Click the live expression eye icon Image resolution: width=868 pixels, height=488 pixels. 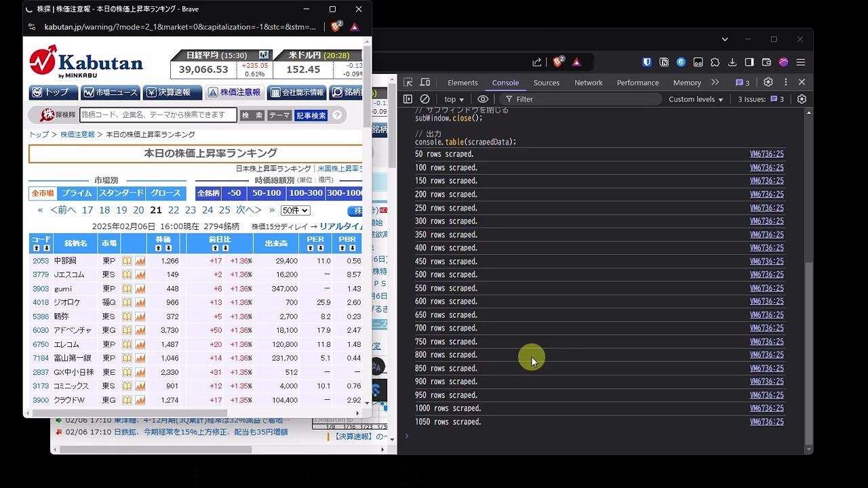tap(483, 99)
